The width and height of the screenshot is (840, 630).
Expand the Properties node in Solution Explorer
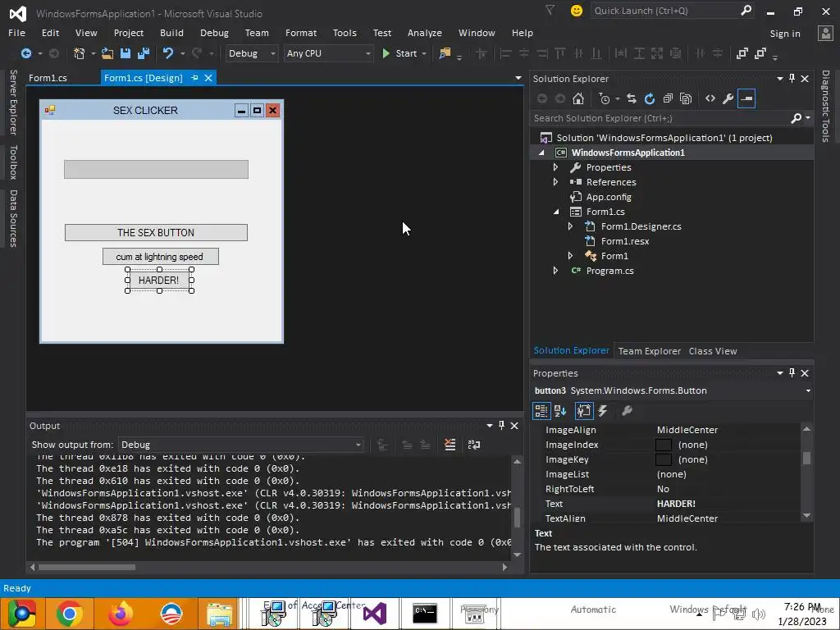[555, 167]
